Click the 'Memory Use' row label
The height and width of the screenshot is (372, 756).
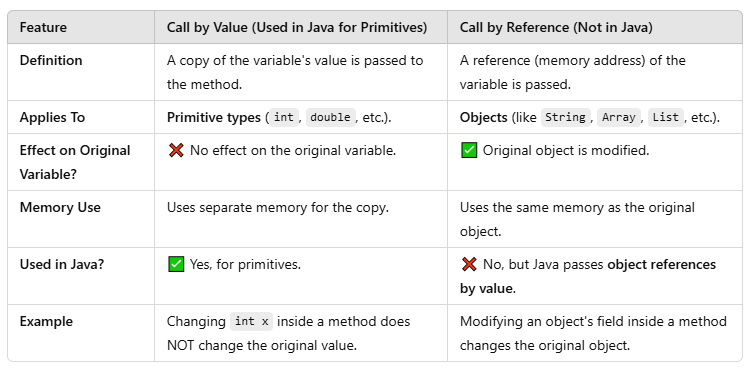[60, 208]
